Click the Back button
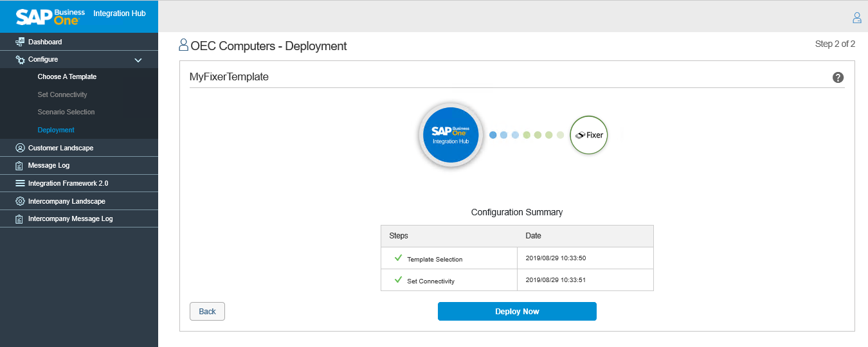This screenshot has width=868, height=347. point(207,312)
